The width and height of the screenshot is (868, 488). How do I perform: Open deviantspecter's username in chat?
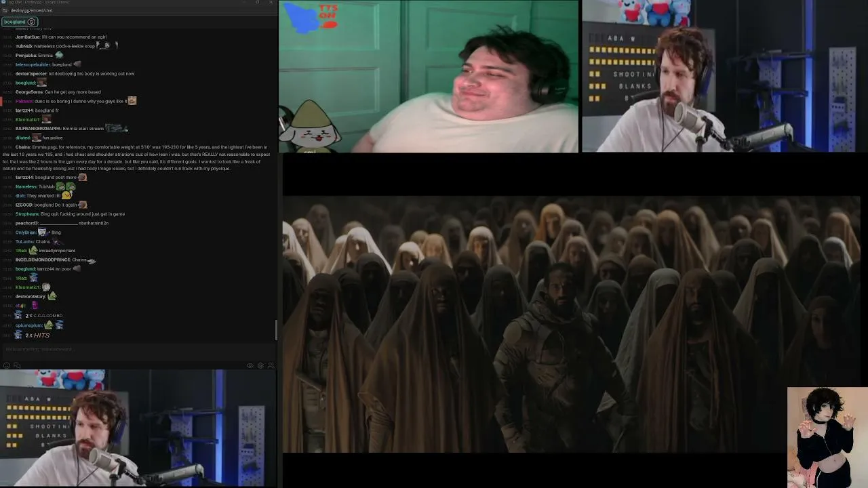31,73
